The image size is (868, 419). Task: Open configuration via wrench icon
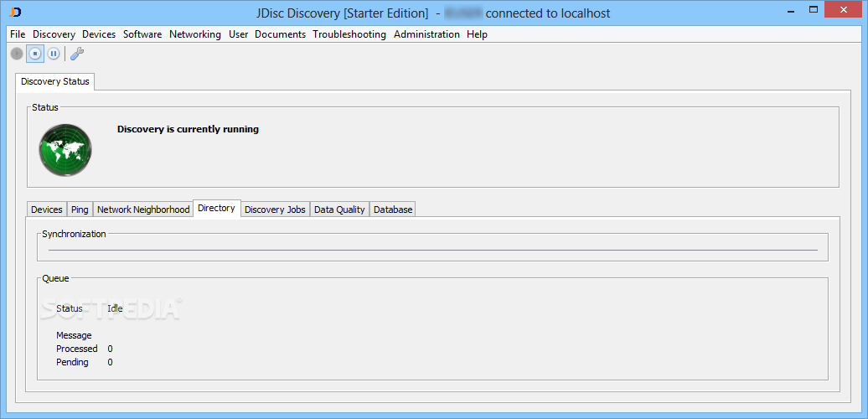coord(77,54)
